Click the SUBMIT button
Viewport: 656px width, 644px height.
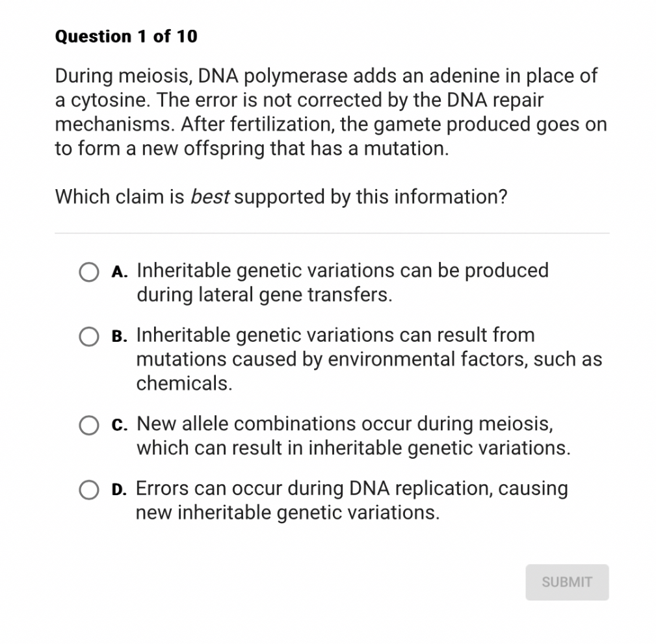[x=566, y=582]
